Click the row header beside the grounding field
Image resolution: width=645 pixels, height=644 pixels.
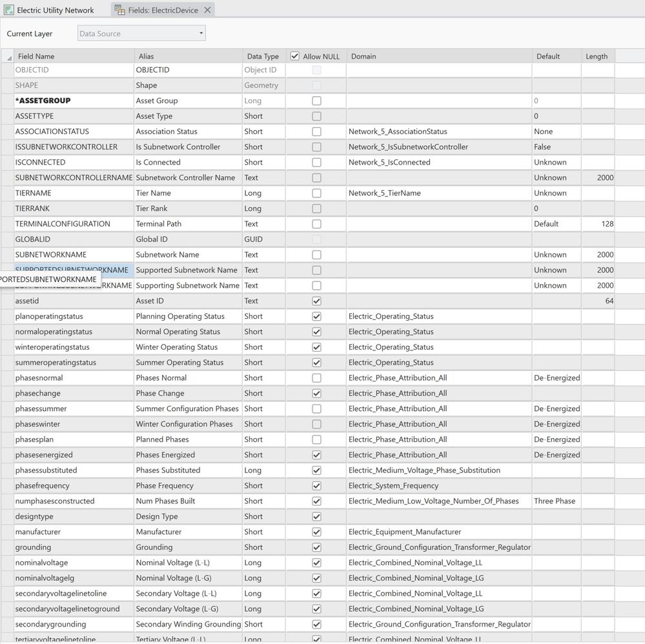point(7,547)
